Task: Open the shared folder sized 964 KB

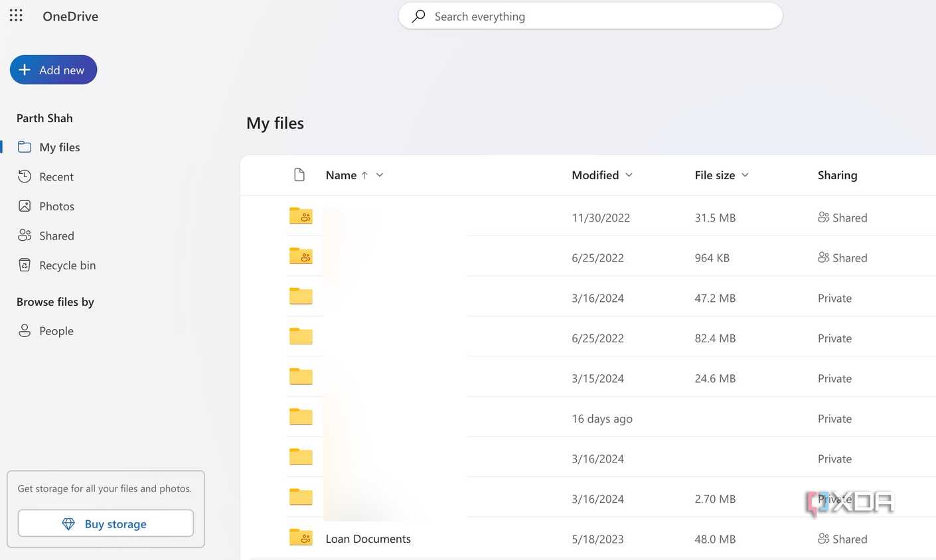Action: pyautogui.click(x=301, y=256)
